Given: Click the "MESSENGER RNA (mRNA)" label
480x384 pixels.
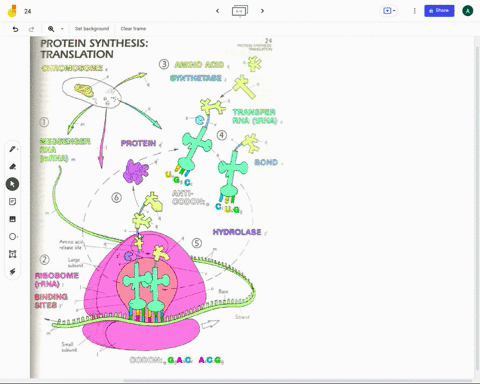Looking at the screenshot, I should click(65, 150).
